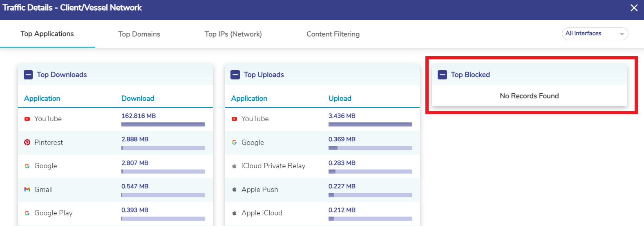Sort by the Upload column header
This screenshot has height=226, width=644.
click(340, 99)
